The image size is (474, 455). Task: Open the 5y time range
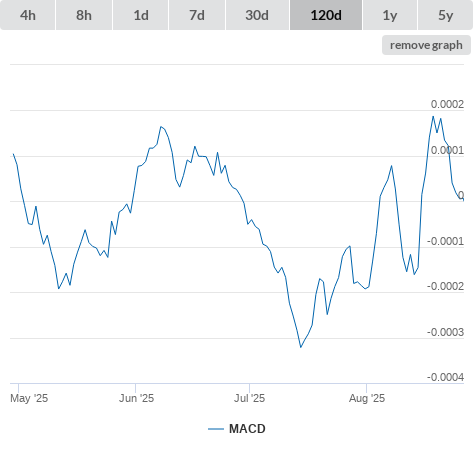point(445,15)
